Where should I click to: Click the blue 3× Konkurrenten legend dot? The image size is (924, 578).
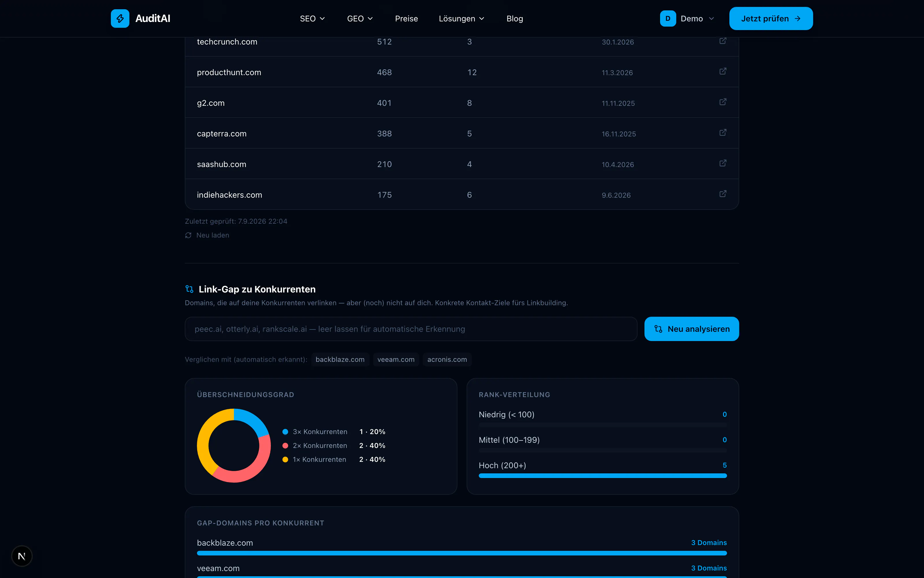coord(285,431)
